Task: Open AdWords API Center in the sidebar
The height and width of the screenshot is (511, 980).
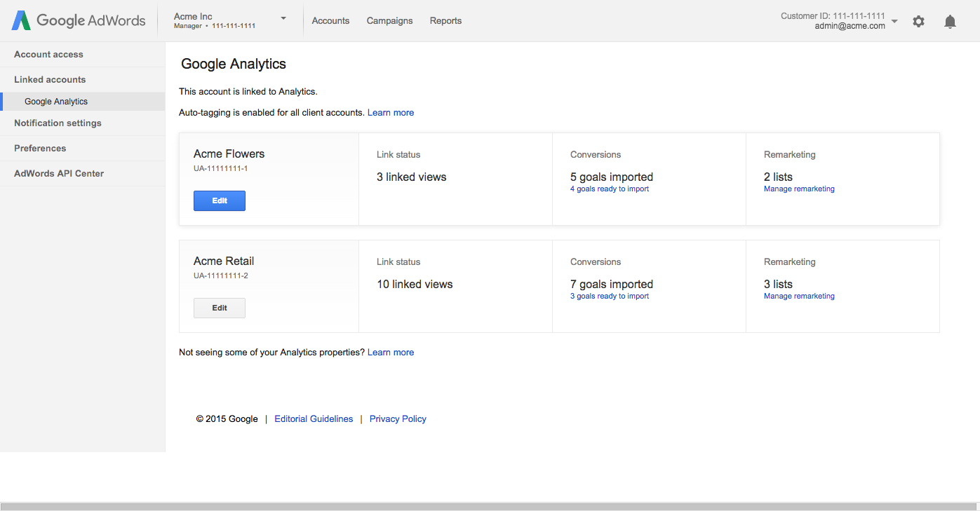Action: click(83, 174)
